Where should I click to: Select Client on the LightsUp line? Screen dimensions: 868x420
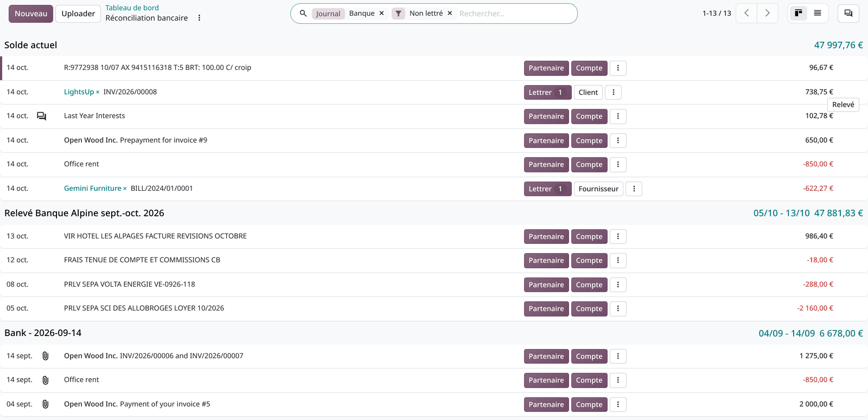pyautogui.click(x=588, y=93)
